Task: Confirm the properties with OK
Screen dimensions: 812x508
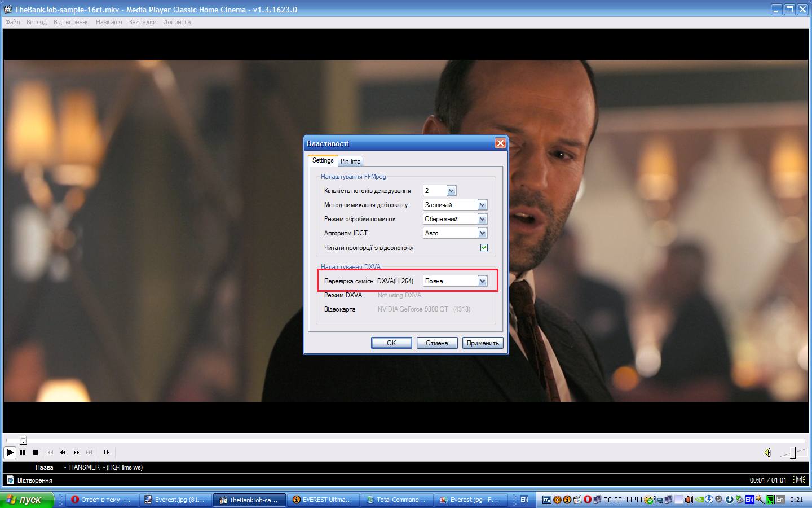Action: (391, 343)
